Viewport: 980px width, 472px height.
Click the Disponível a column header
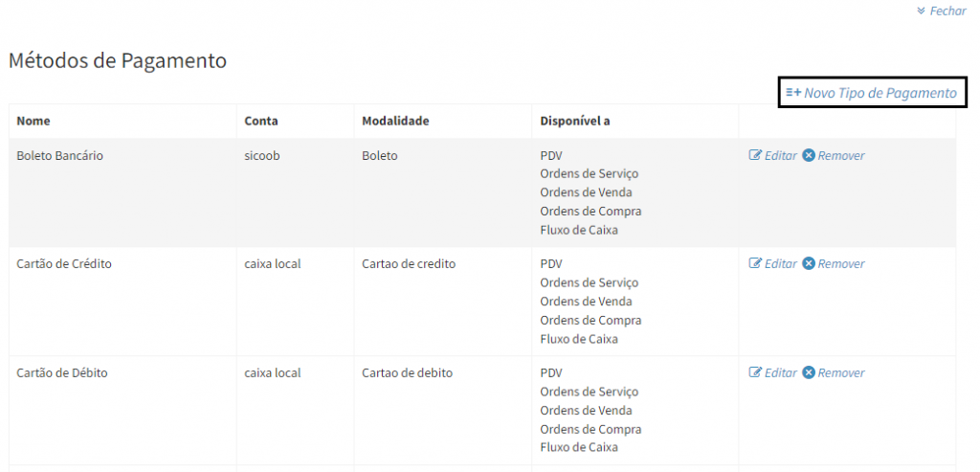[575, 121]
